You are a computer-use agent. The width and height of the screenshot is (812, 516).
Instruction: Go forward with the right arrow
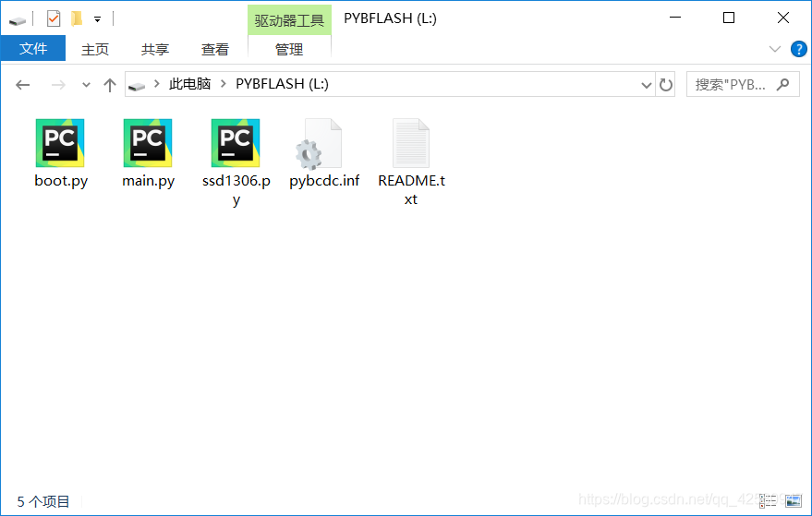58,84
